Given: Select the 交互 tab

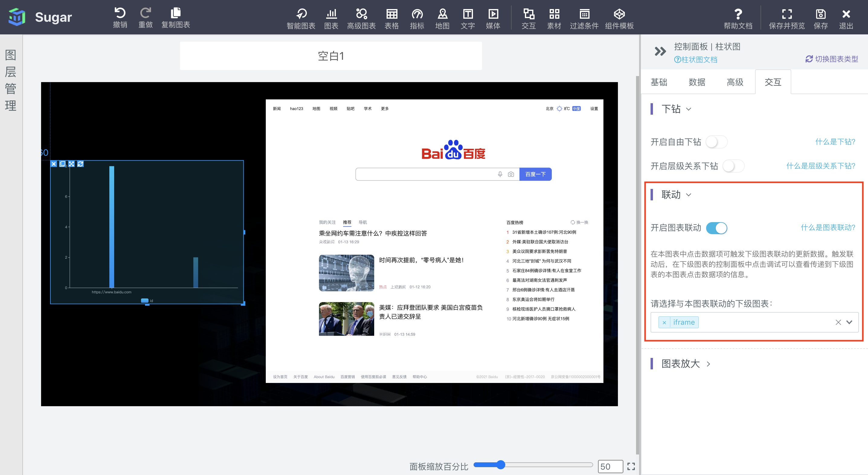Looking at the screenshot, I should click(773, 82).
